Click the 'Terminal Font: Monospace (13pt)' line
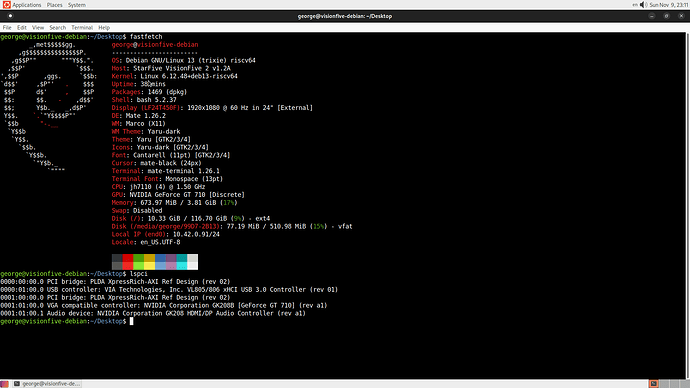Viewport: 690px width, 388px height. coord(167,179)
